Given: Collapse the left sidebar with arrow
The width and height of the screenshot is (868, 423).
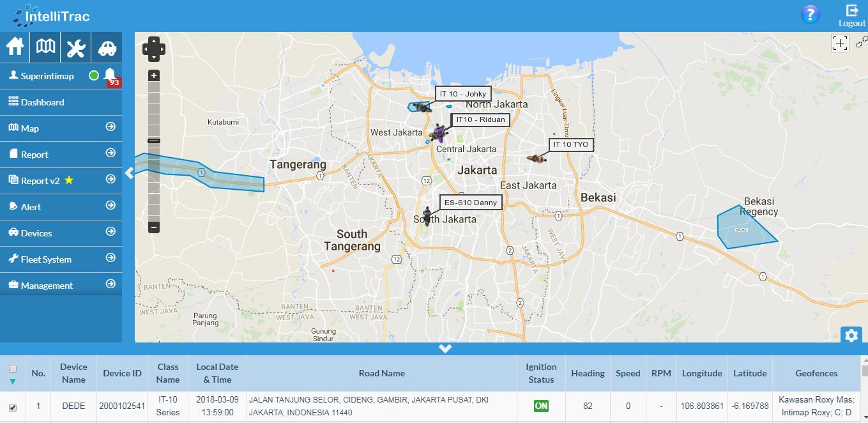Looking at the screenshot, I should [130, 173].
